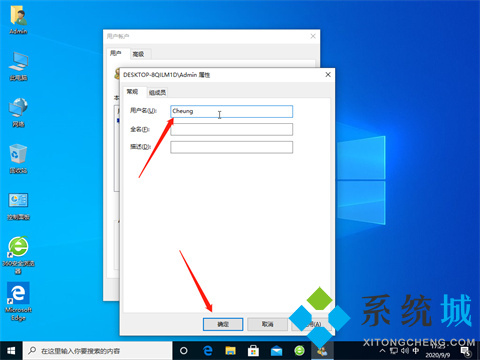Click into the username field containing Cheung

point(232,111)
